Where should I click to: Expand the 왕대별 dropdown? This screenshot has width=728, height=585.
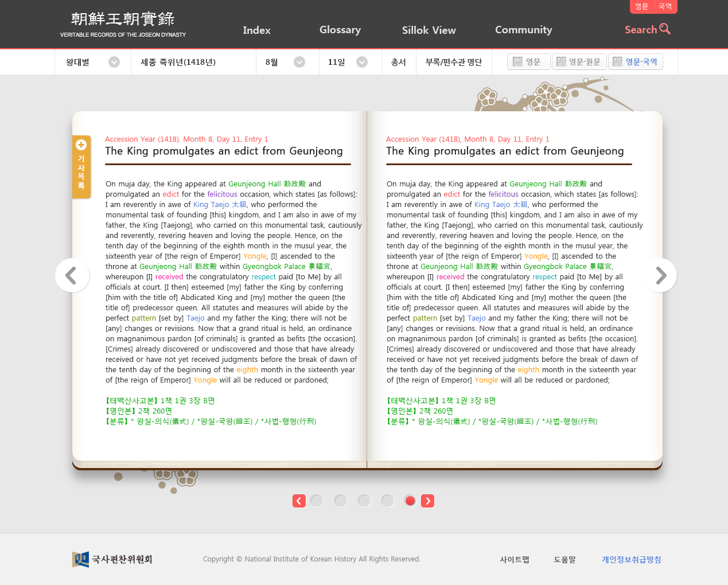[114, 62]
